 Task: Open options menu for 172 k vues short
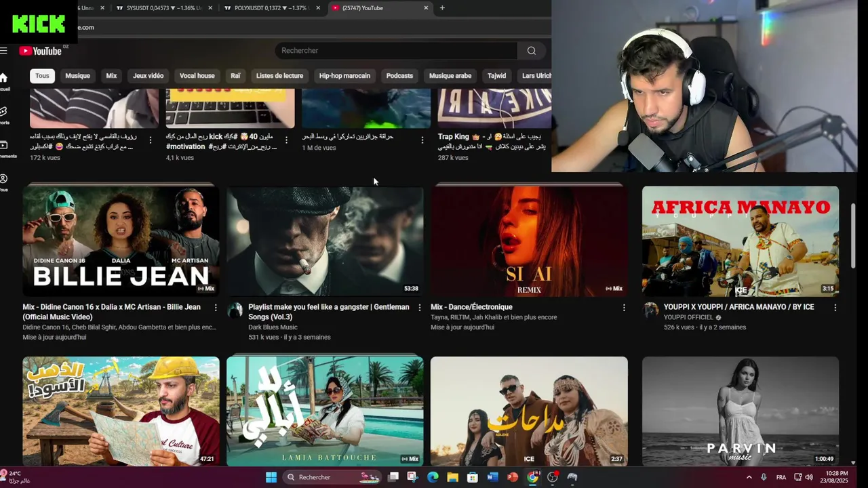[150, 140]
